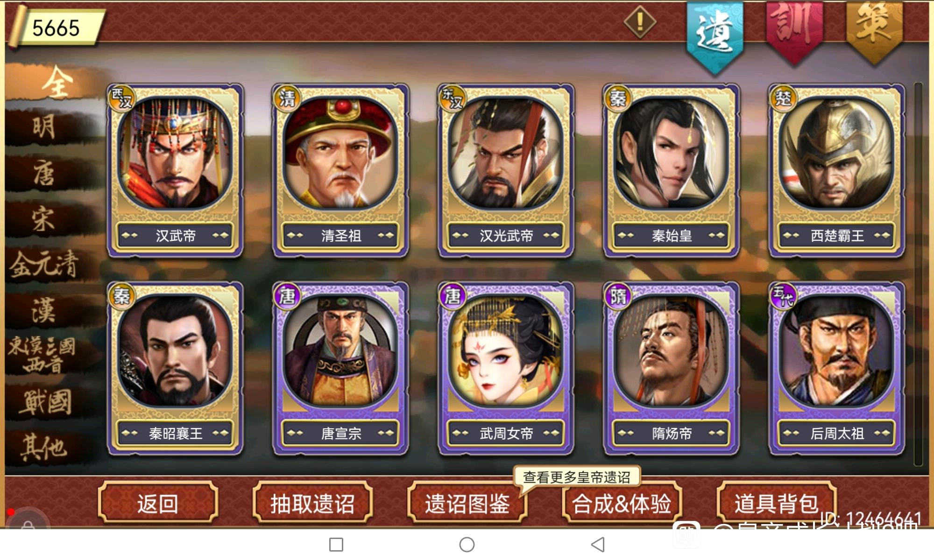This screenshot has height=560, width=934.
Task: Open the 其他 category tab
Action: (44, 447)
